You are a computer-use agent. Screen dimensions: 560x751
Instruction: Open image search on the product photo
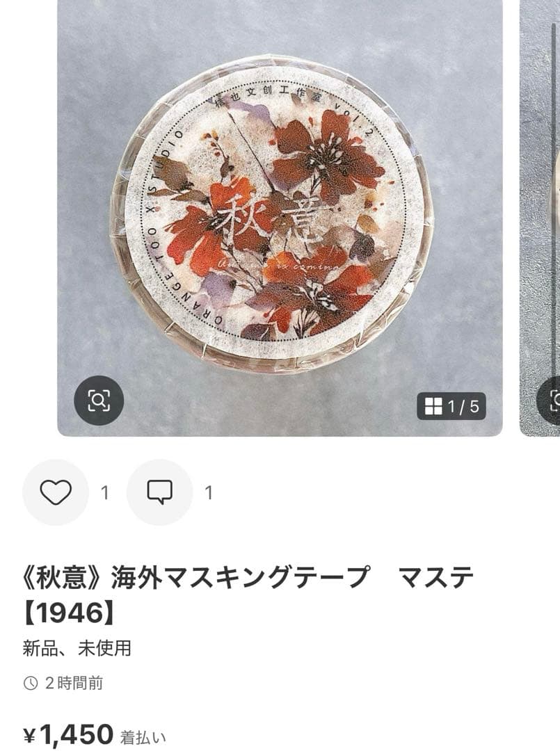99,401
